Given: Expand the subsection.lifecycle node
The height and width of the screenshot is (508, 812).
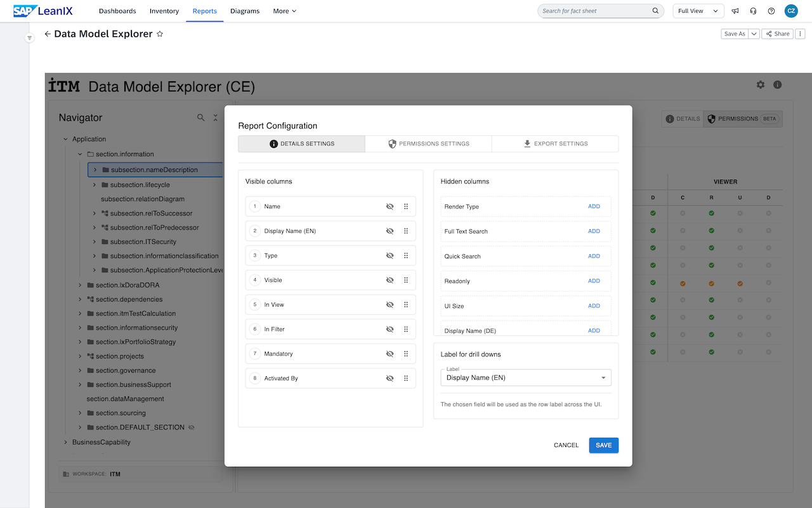Looking at the screenshot, I should point(95,185).
